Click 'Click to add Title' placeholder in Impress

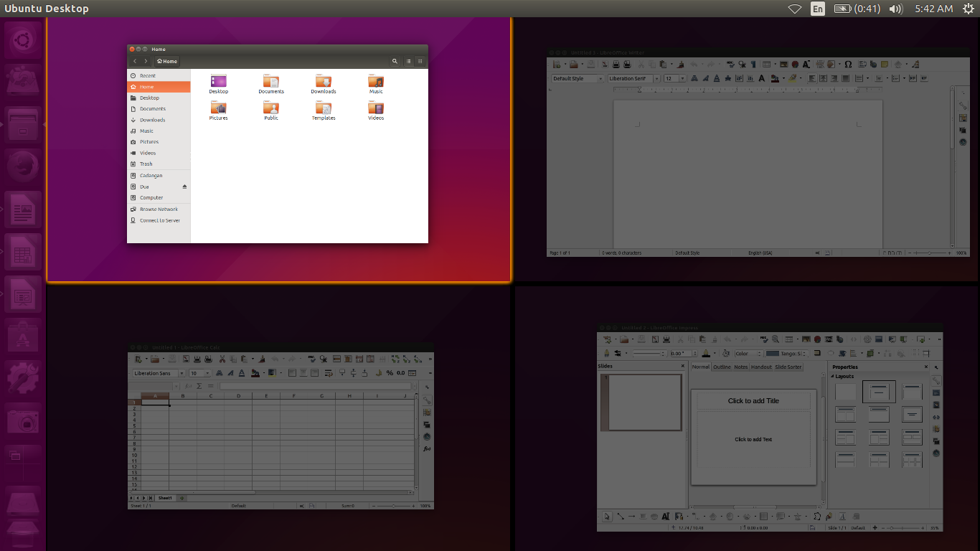pyautogui.click(x=753, y=401)
